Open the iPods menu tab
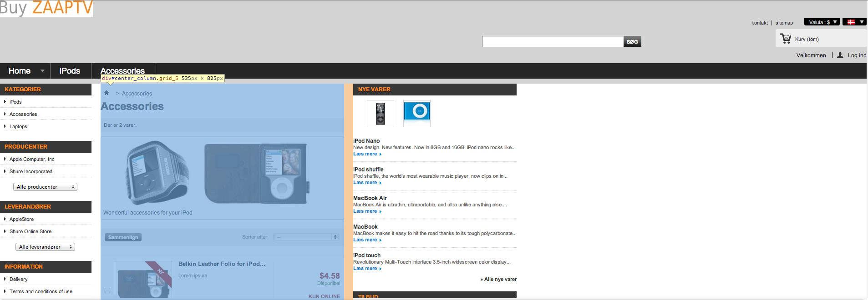 tap(70, 71)
